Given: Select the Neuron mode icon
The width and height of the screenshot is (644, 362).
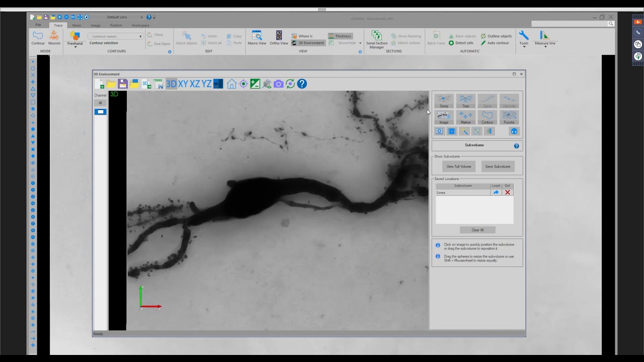Looking at the screenshot, I should (x=54, y=38).
